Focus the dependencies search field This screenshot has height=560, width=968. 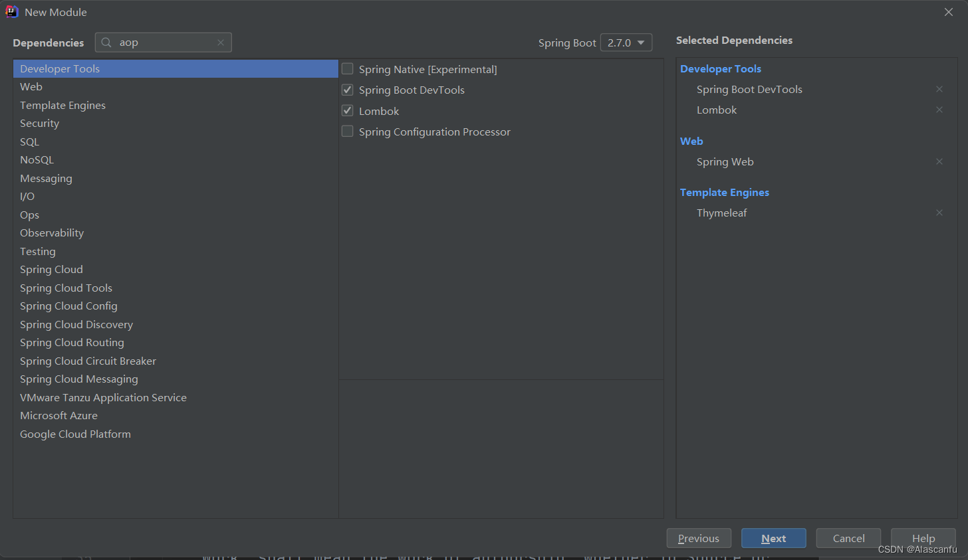[164, 43]
